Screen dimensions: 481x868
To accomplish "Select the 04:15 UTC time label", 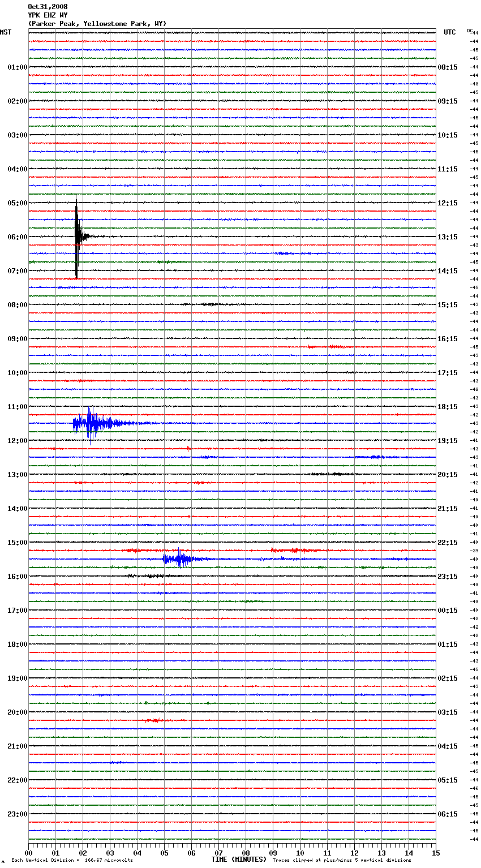I will [x=448, y=746].
